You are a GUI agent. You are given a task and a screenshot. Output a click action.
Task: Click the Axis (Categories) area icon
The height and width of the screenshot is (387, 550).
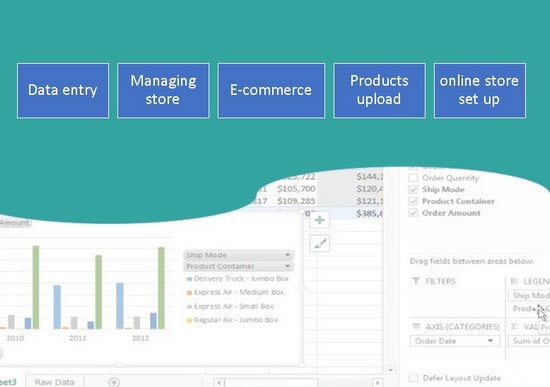pyautogui.click(x=416, y=326)
